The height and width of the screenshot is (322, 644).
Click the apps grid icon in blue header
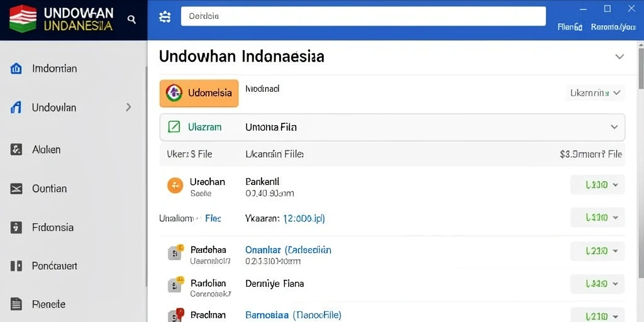pos(165,17)
